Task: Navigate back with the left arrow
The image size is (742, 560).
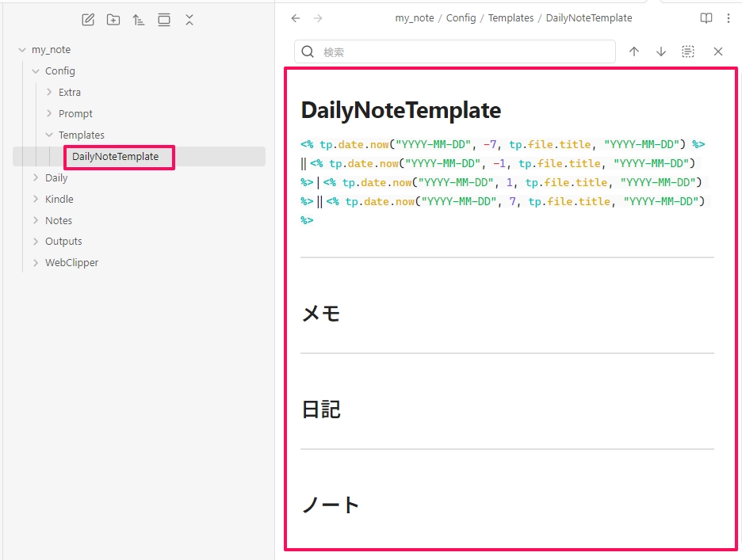Action: 296,18
